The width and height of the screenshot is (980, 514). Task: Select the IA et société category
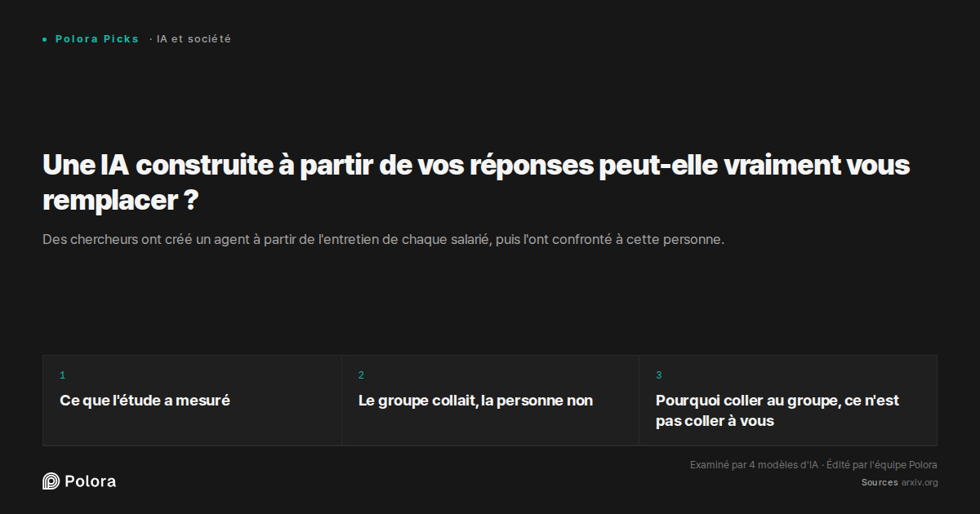tap(194, 39)
